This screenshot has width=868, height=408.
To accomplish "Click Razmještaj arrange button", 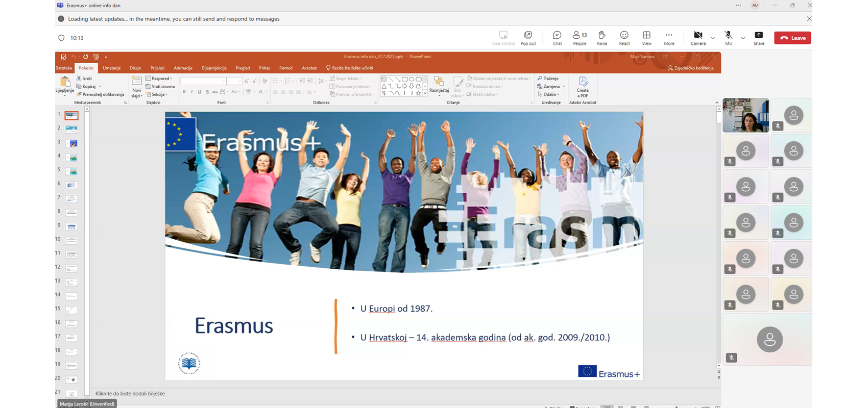I will [439, 85].
